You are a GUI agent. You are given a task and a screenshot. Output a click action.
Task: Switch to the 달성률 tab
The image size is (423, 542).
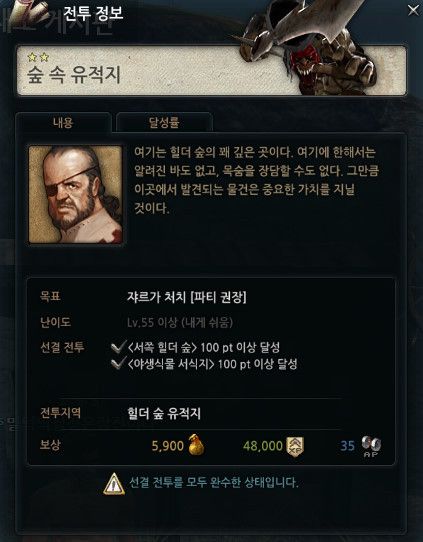pos(164,122)
